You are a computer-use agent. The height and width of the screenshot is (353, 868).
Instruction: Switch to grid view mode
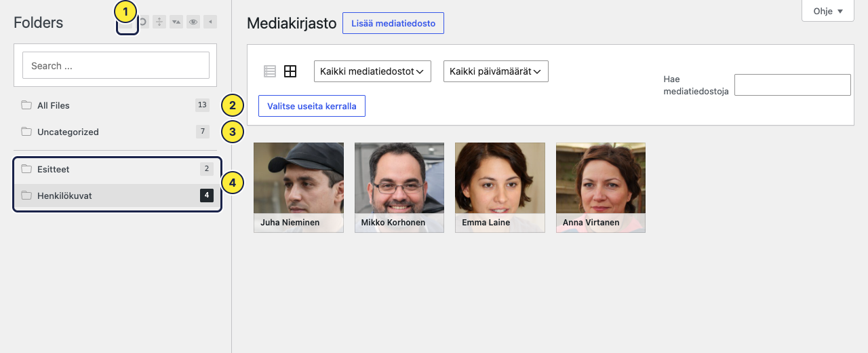point(290,71)
